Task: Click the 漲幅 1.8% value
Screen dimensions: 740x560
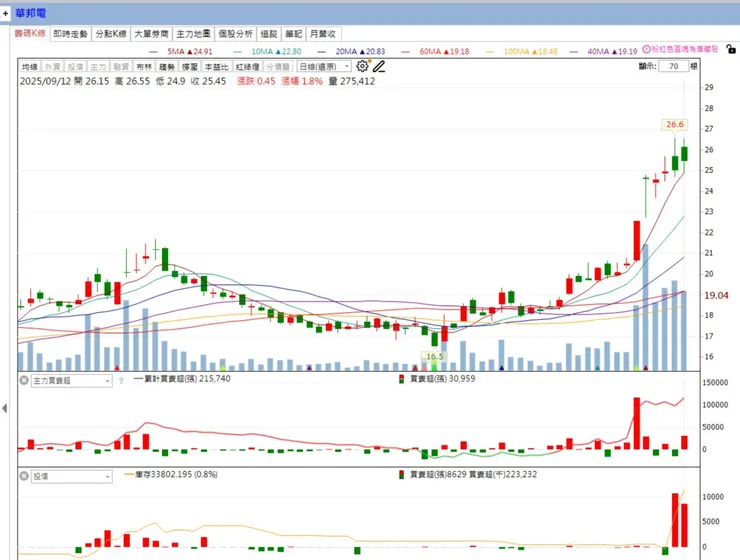Action: 302,81
